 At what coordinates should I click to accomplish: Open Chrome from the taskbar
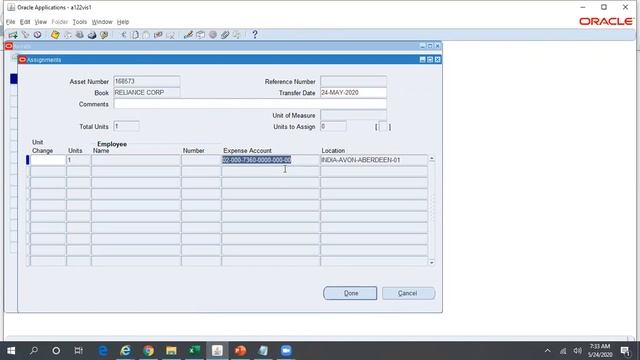[x=149, y=351]
